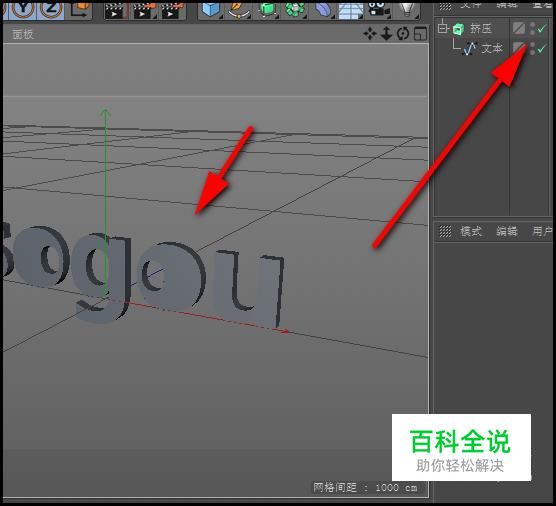Collapse the 挤压 object tree node
556x506 pixels.
443,28
